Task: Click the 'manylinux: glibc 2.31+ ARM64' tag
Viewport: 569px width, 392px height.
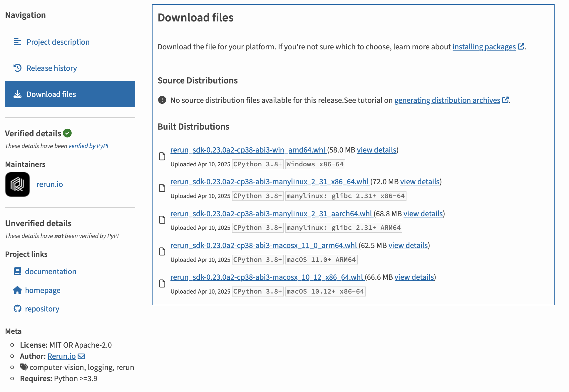Action: 344,228
